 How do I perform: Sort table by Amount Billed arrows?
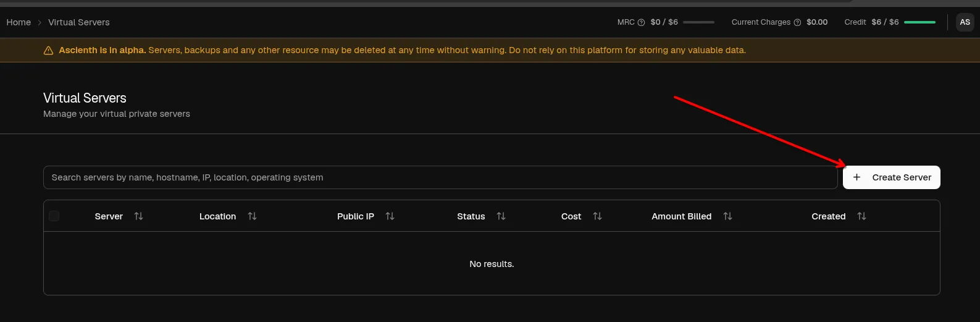point(727,216)
